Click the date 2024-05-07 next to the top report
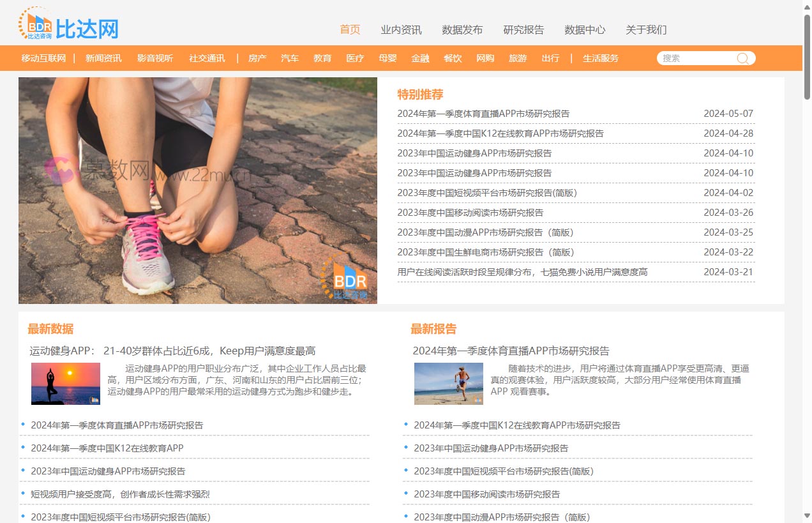This screenshot has width=812, height=523. 728,113
